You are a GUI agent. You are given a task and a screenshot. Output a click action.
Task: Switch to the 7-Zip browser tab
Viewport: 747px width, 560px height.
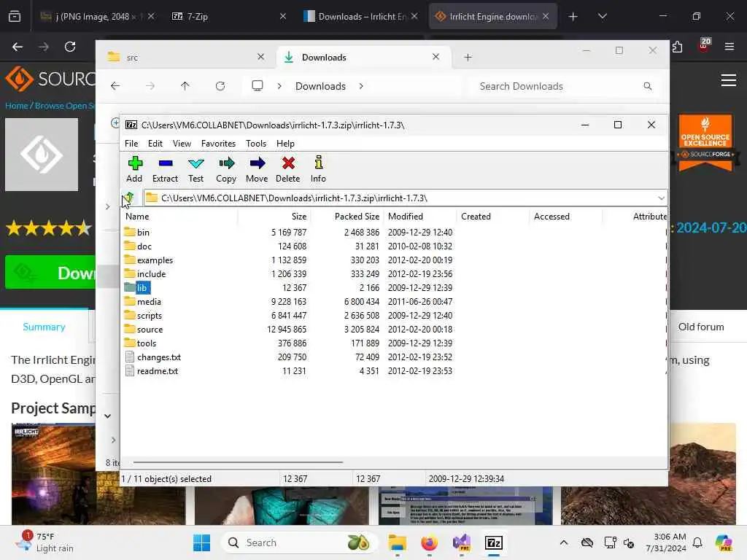pos(228,16)
